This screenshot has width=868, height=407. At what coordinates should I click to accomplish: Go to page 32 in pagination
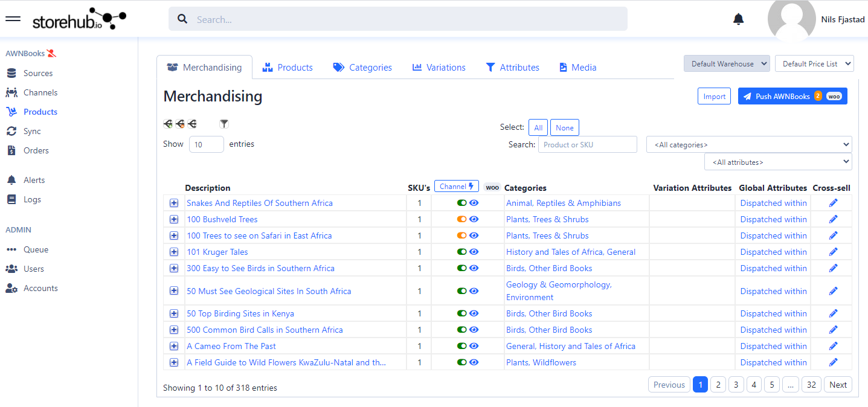(x=811, y=385)
